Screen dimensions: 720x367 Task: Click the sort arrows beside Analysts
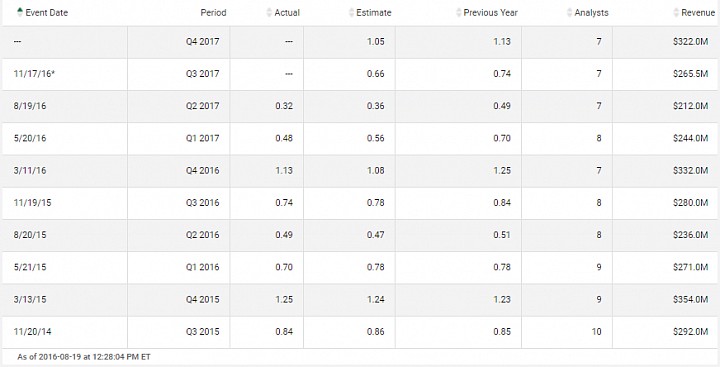point(570,13)
